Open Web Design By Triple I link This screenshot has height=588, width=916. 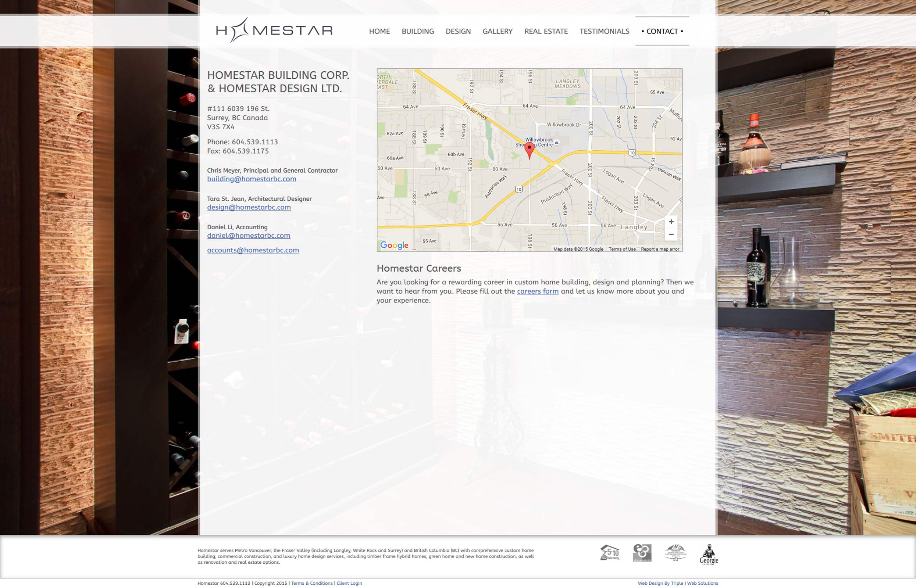678,583
